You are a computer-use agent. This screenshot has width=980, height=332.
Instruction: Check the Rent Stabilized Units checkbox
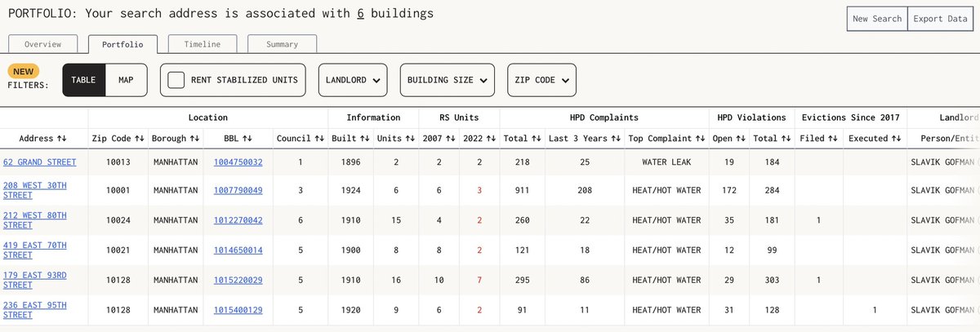(x=176, y=80)
